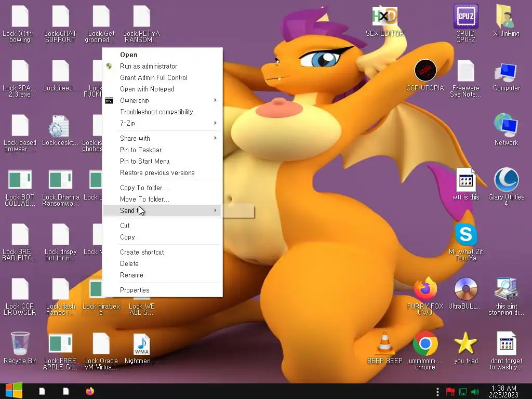Choose Rename in the context menu
532x399 pixels.
[x=162, y=275]
